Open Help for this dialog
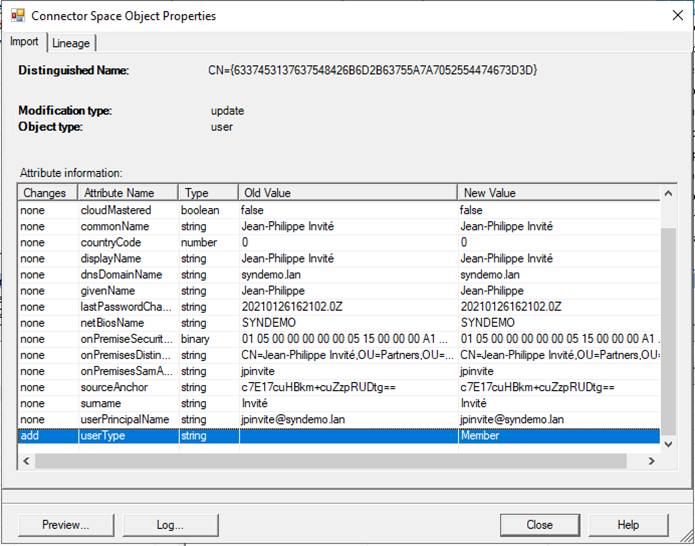695x546 pixels. (x=628, y=524)
